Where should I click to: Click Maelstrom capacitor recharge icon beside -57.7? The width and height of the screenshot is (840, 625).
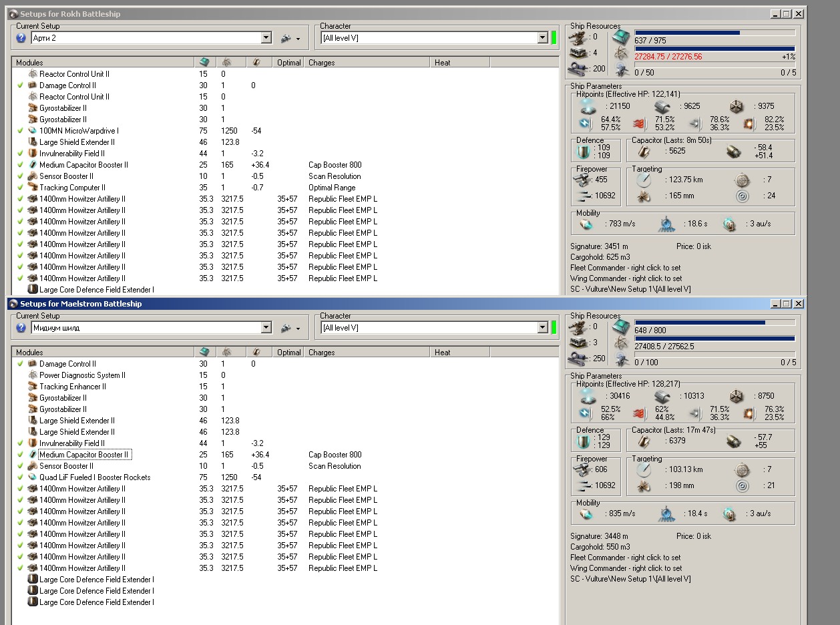734,441
